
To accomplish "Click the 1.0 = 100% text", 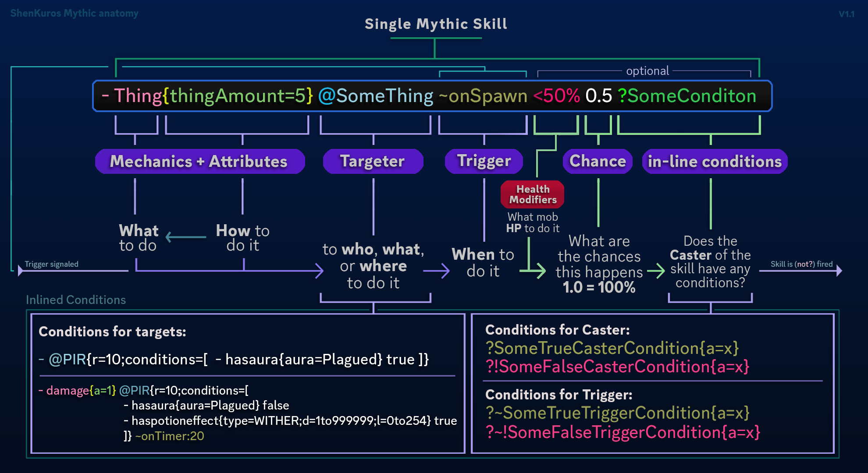I will 599,287.
